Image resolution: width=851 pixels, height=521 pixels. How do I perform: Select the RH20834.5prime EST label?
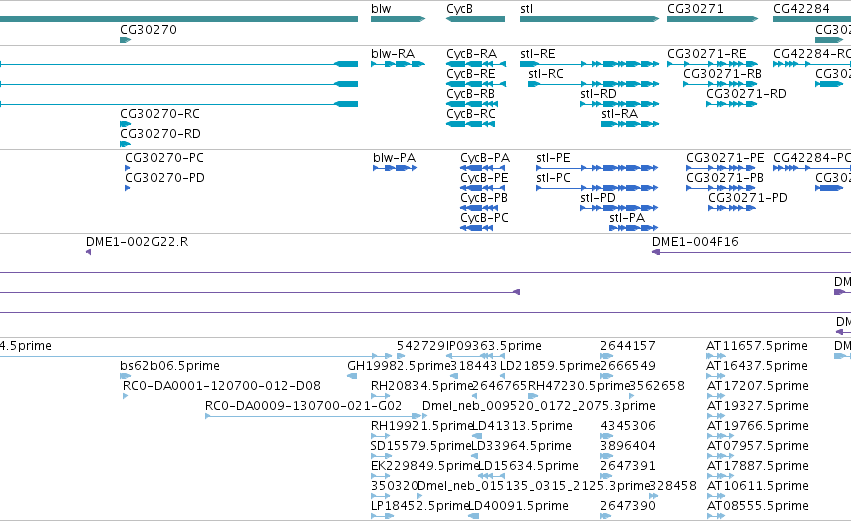tap(423, 386)
